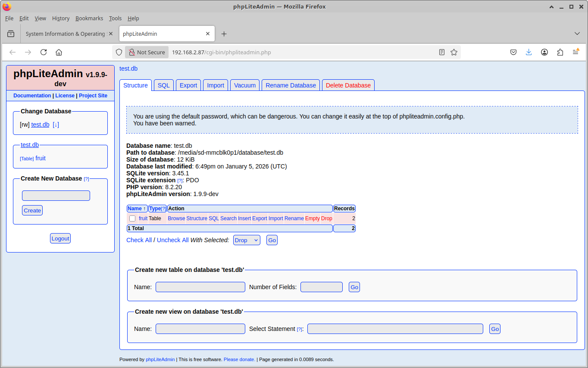Viewport: 588px width, 368px height.
Task: Expand the list all tabs chevron
Action: point(577,34)
